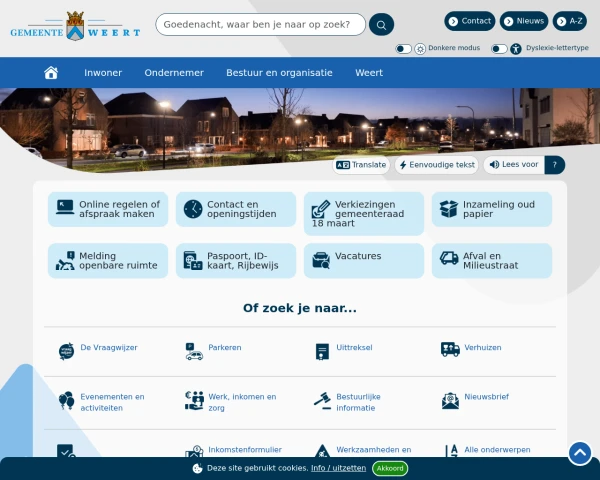Click the Parkeren car icon
The height and width of the screenshot is (480, 600).
194,351
